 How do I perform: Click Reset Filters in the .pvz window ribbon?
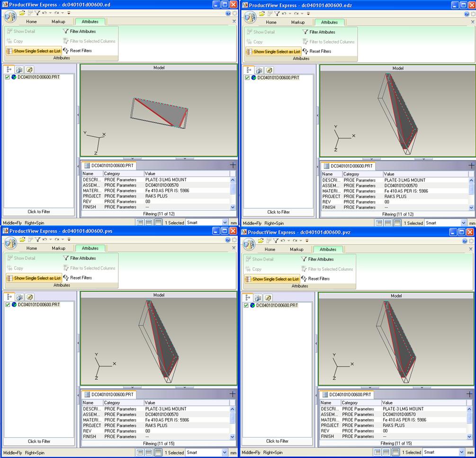[315, 278]
